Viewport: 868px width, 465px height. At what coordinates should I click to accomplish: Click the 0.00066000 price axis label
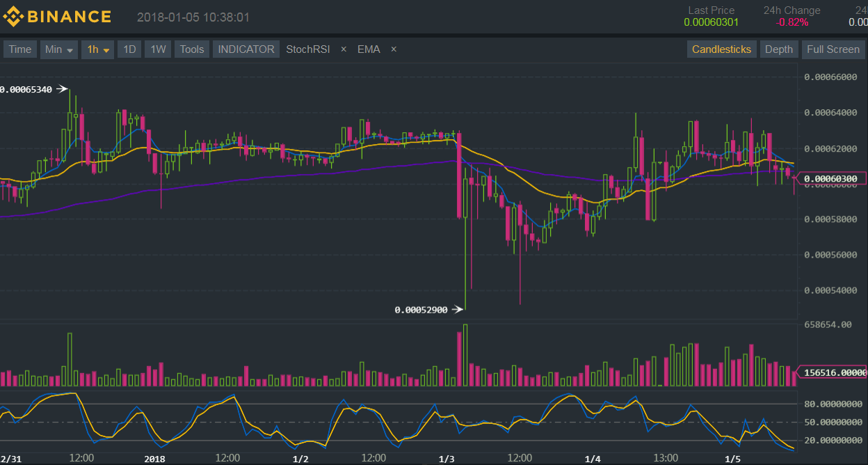pyautogui.click(x=830, y=77)
